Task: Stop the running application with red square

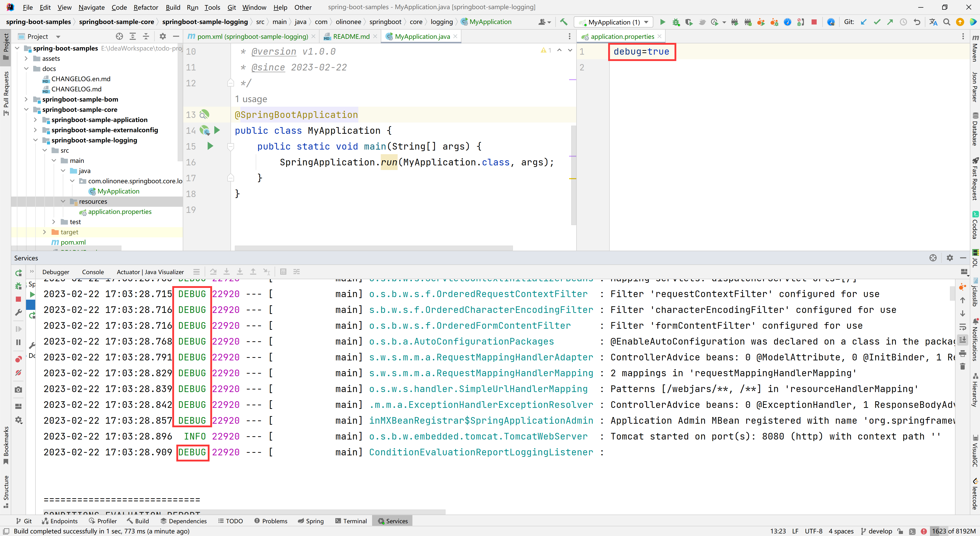Action: pos(814,22)
